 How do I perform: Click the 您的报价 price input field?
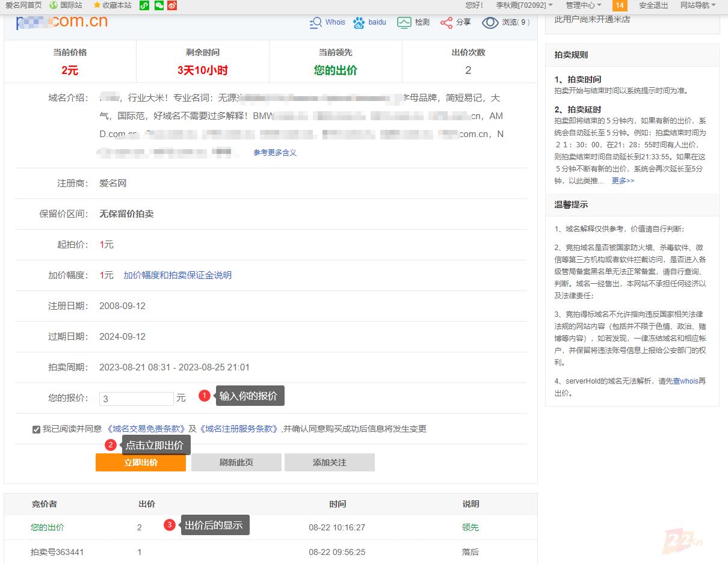pyautogui.click(x=137, y=399)
